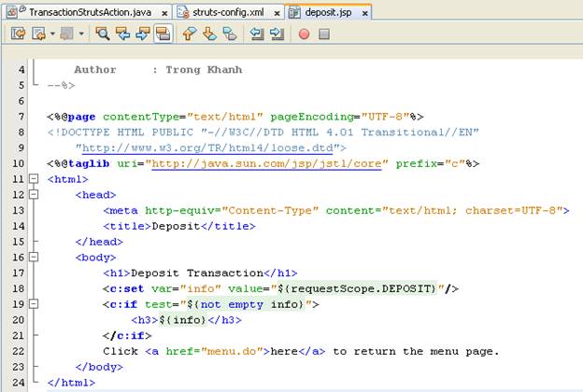Open the Back history dropdown arrow
Image resolution: width=583 pixels, height=392 pixels.
52,34
